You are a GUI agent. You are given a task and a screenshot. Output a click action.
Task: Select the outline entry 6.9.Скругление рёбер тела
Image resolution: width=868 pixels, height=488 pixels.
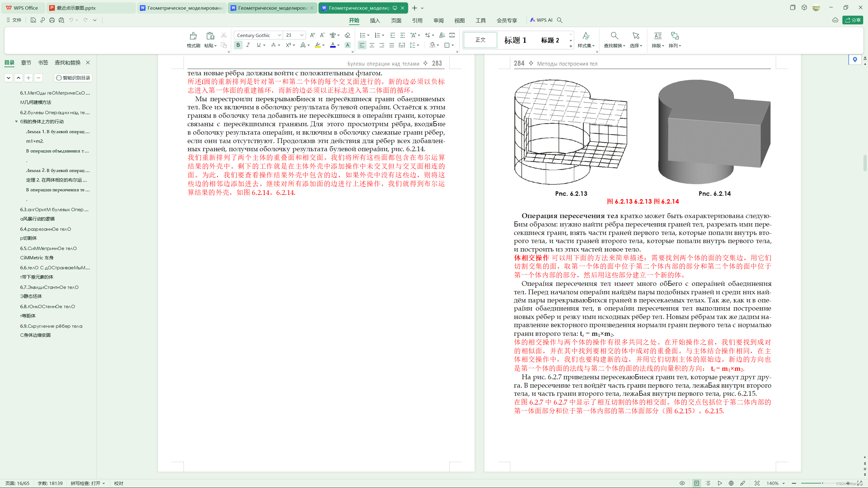51,326
